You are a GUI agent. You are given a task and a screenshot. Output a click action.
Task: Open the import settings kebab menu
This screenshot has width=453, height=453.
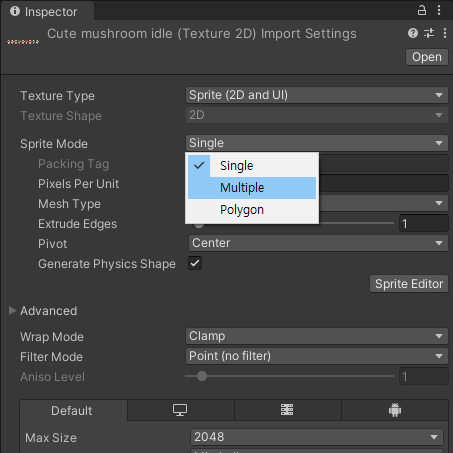click(x=445, y=33)
